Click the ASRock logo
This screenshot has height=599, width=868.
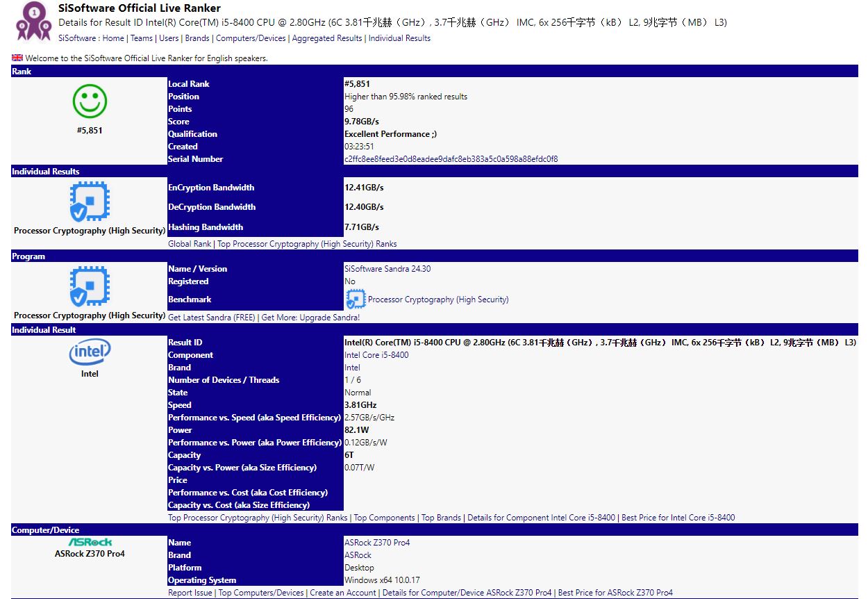tap(90, 542)
